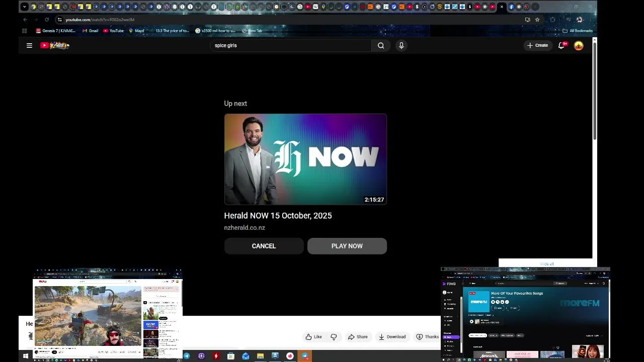Screen dimensions: 644x362
Task: Bookmark this page with the star icon
Action: 537,20
